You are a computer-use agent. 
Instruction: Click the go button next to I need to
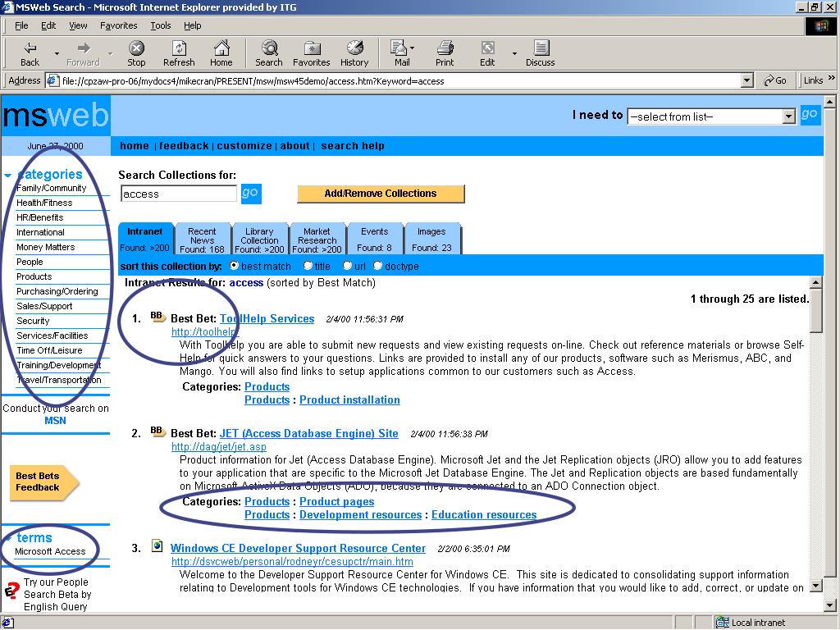[x=810, y=114]
